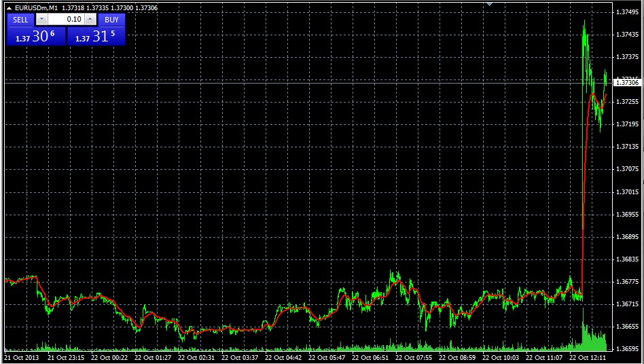Increase trade volume with the up arrow
The height and width of the screenshot is (364, 644).
coord(91,19)
